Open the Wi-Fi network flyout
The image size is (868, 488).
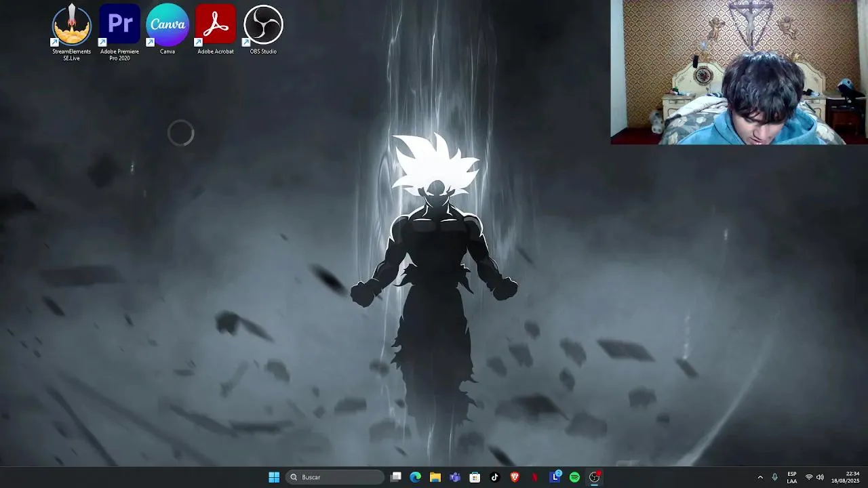pos(809,477)
